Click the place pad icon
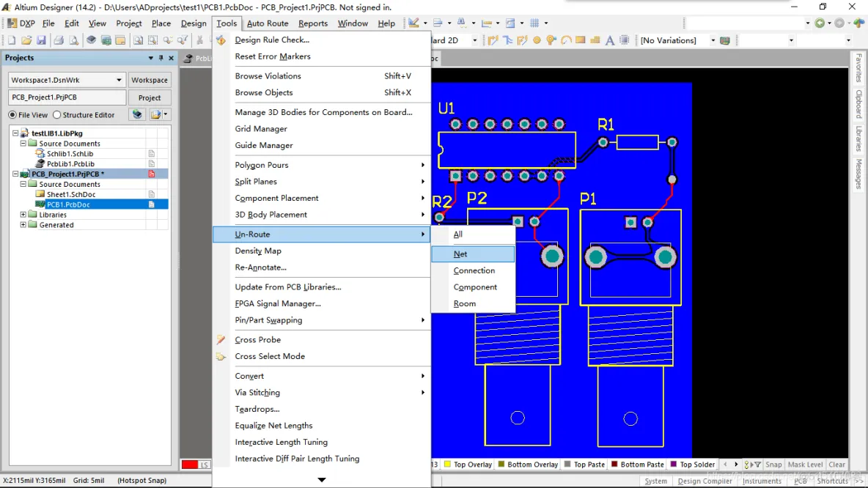This screenshot has width=868, height=488. point(537,40)
